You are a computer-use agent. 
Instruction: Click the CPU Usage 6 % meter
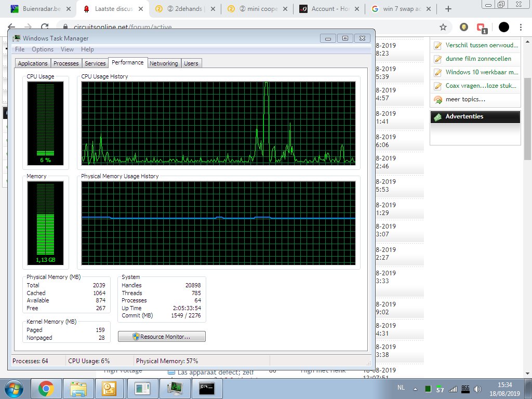pyautogui.click(x=46, y=123)
